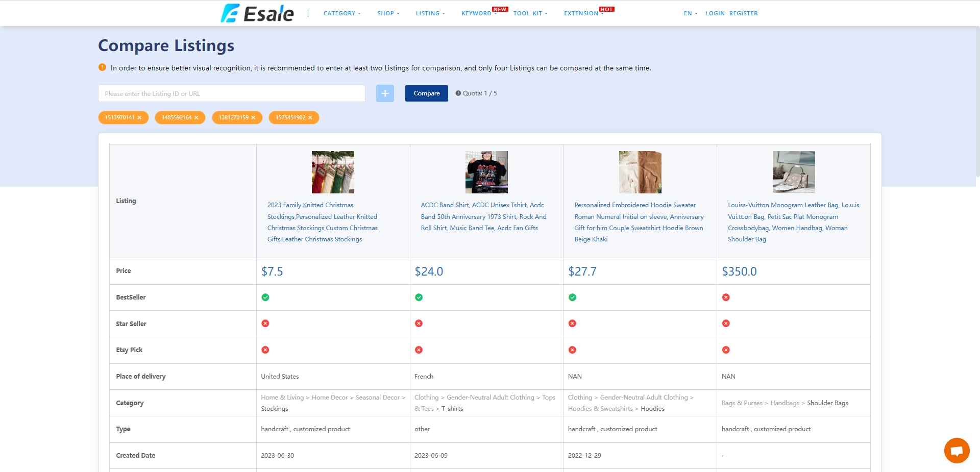Click the green BestSeller check for the Christmas Stockings
The height and width of the screenshot is (472, 980).
click(266, 297)
